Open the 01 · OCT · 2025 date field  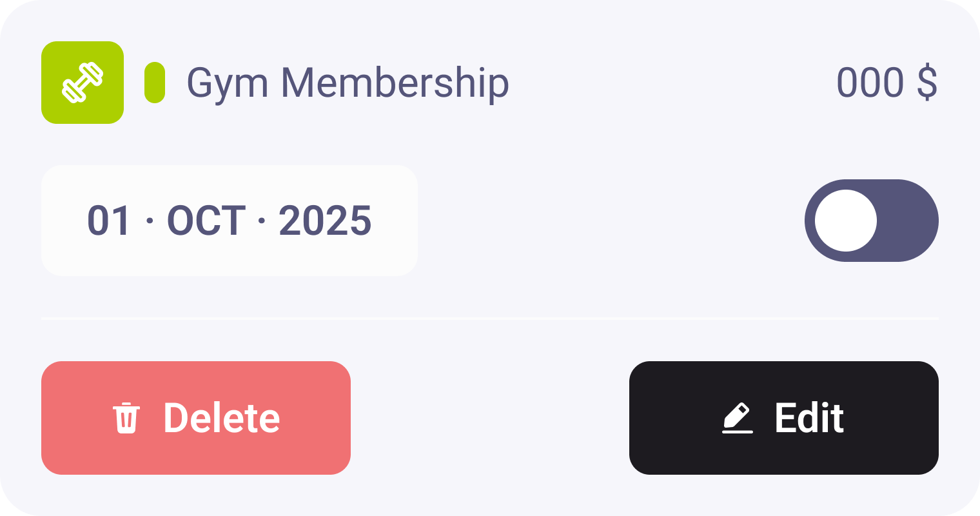[230, 221]
